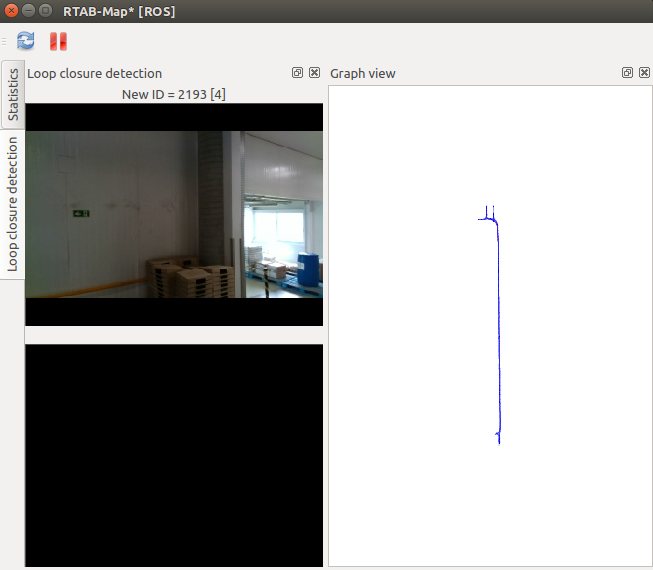This screenshot has height=570, width=653.
Task: Click the splitter between image and graph panels
Action: tap(326, 320)
